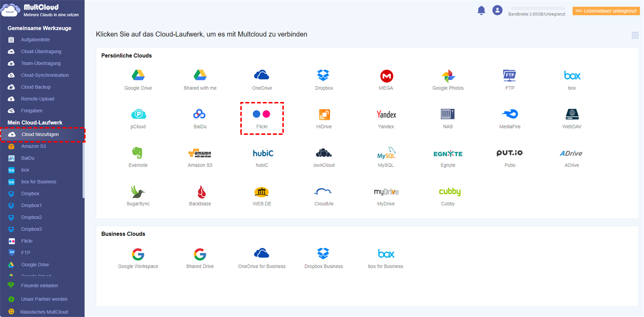The height and width of the screenshot is (317, 644).
Task: Select the HiDrive cloud icon
Action: click(324, 115)
